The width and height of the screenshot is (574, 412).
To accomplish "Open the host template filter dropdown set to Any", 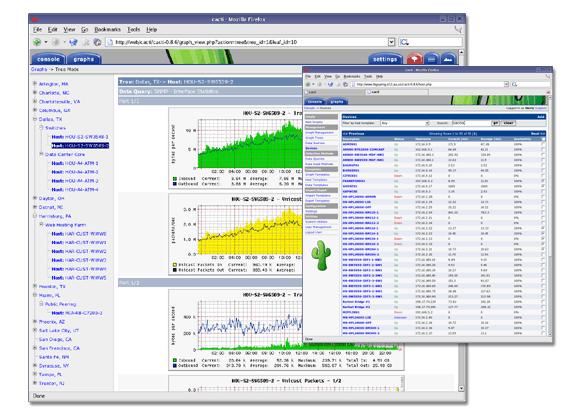I will tap(405, 123).
